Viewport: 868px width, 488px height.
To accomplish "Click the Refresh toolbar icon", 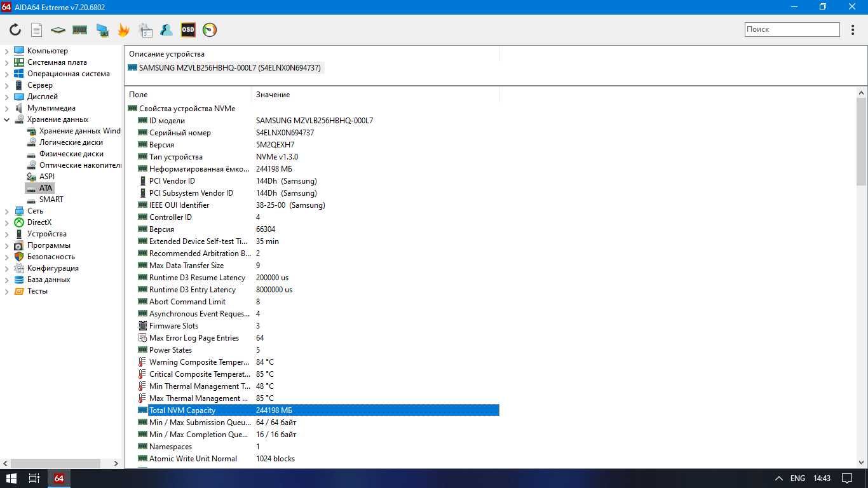I will click(x=15, y=30).
